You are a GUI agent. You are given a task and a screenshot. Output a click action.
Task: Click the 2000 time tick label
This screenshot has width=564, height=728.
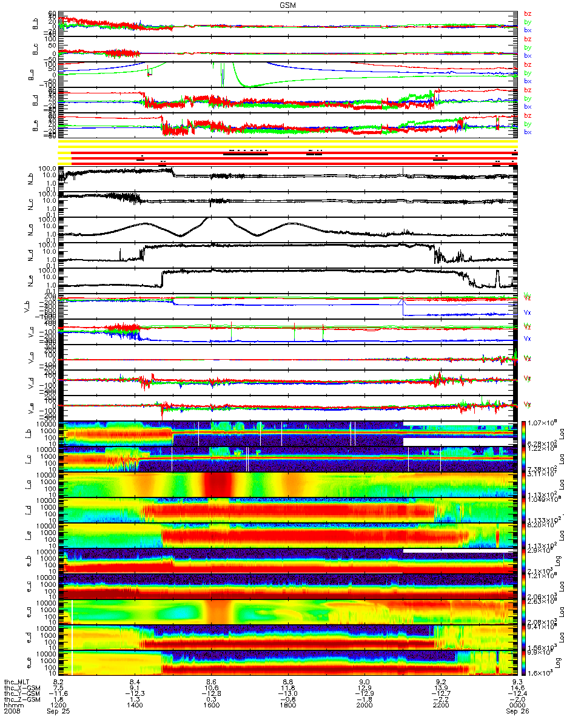tap(364, 706)
